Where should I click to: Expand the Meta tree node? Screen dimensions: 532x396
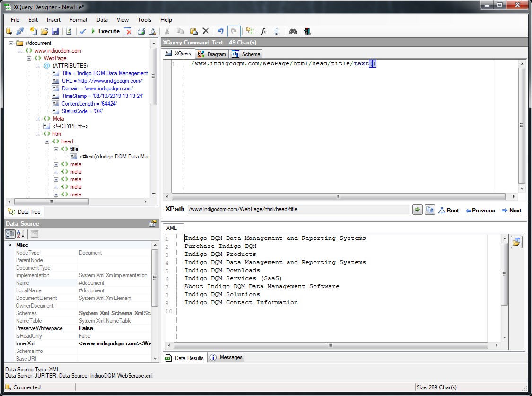[x=39, y=119]
